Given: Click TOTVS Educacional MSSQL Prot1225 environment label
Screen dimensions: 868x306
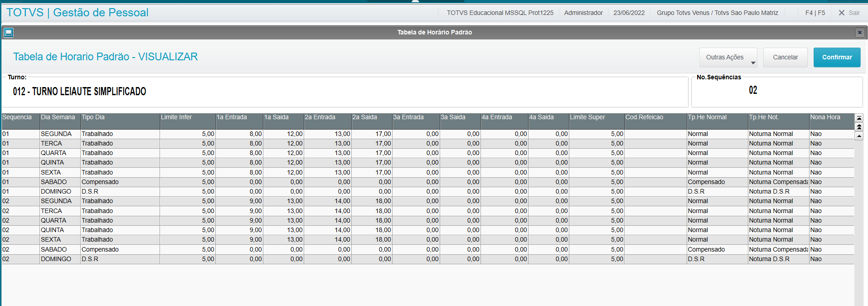Looking at the screenshot, I should point(500,13).
